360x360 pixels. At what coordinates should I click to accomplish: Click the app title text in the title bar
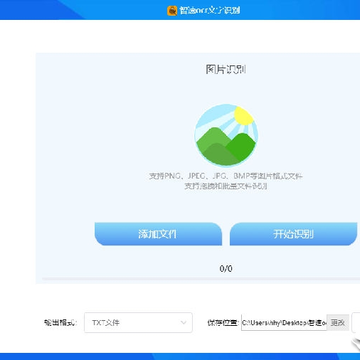click(x=210, y=10)
